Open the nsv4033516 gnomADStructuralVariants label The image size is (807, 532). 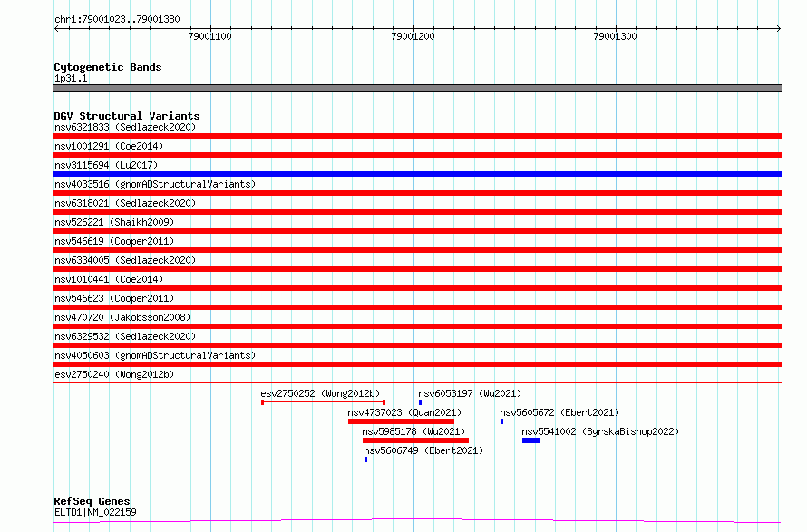pyautogui.click(x=155, y=184)
